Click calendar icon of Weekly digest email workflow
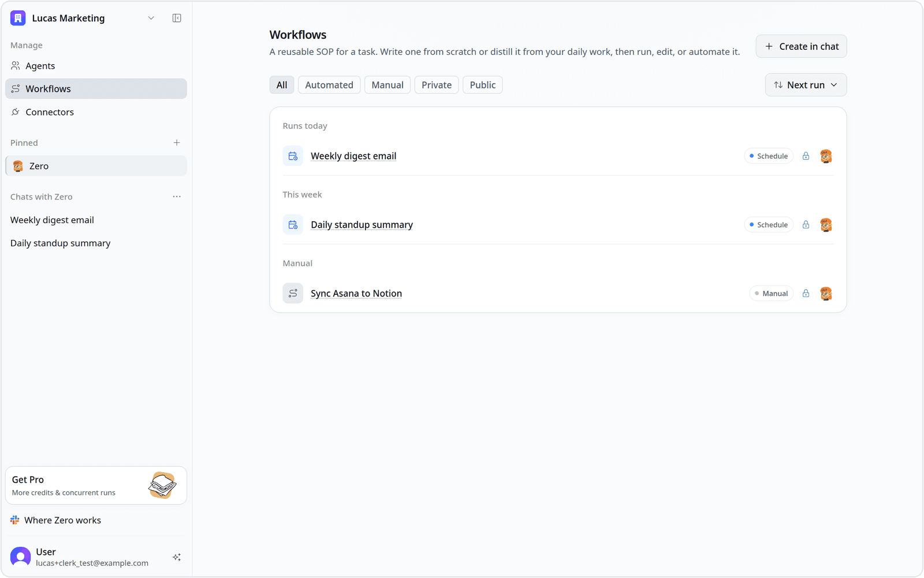Viewport: 924px width, 578px height. pyautogui.click(x=293, y=156)
